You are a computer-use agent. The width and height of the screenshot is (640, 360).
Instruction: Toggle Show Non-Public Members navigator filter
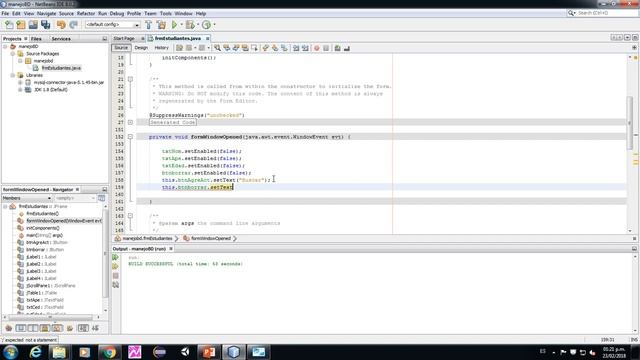coord(45,328)
